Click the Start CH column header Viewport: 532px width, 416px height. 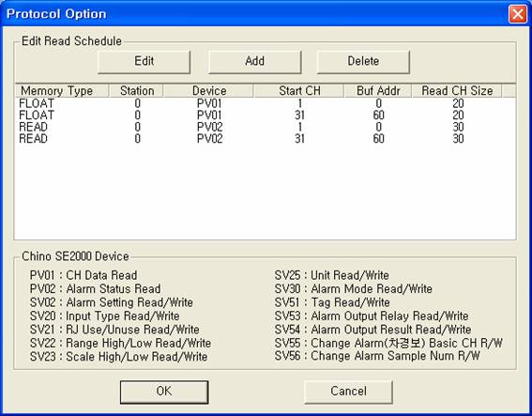[299, 91]
